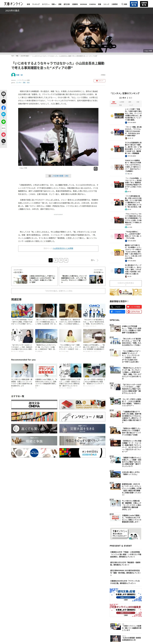
Task: Open コミック in top navigation
Action: 106,4
